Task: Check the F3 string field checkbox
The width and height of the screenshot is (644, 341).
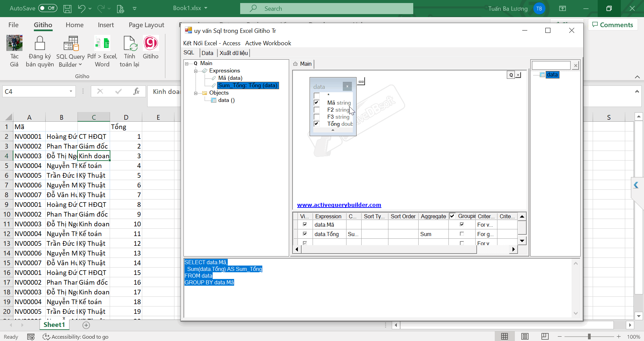Action: 316,117
